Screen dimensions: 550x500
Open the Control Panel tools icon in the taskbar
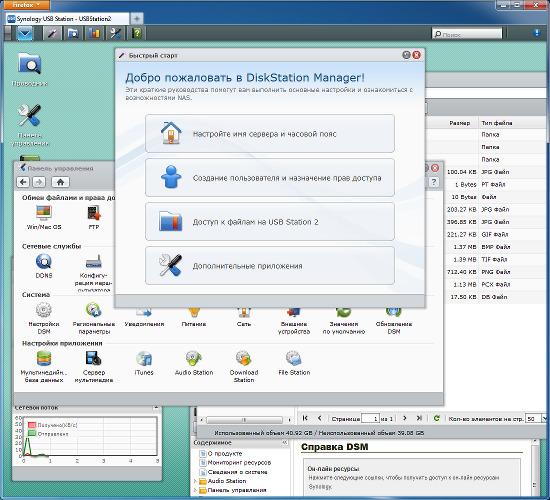(x=115, y=33)
